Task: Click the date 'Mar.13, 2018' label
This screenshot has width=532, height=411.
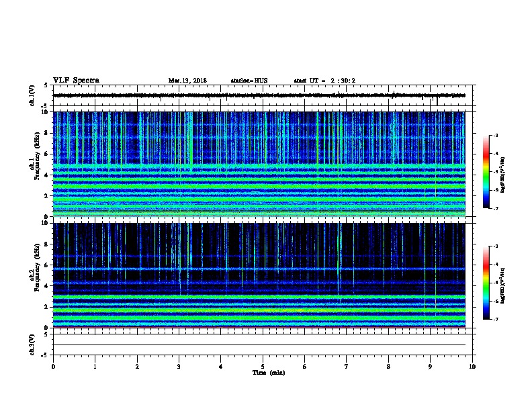Action: click(x=187, y=81)
